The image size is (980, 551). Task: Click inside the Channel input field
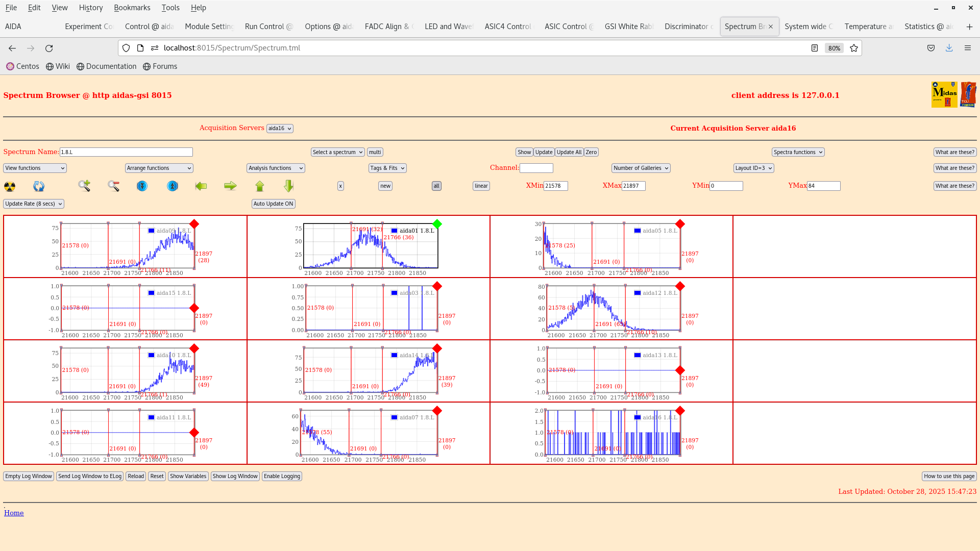536,168
